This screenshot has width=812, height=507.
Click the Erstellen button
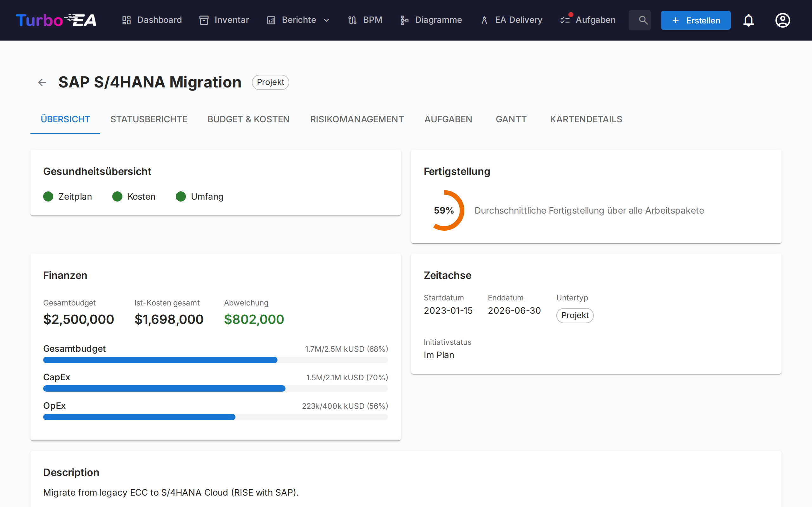click(695, 20)
